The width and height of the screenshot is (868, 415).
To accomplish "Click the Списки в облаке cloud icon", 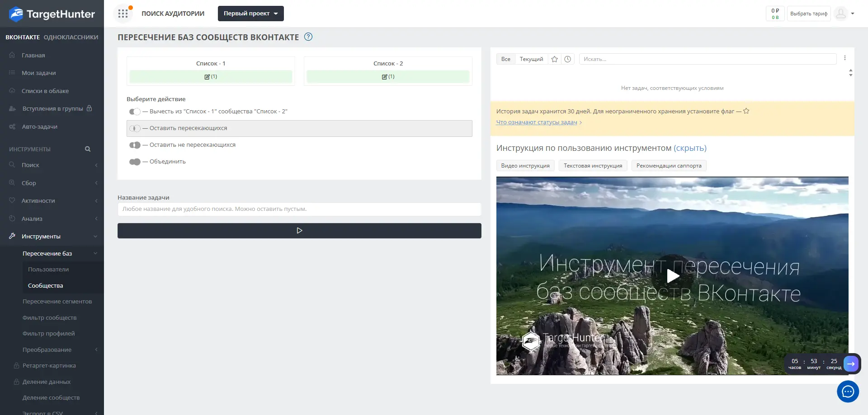I will pyautogui.click(x=12, y=91).
